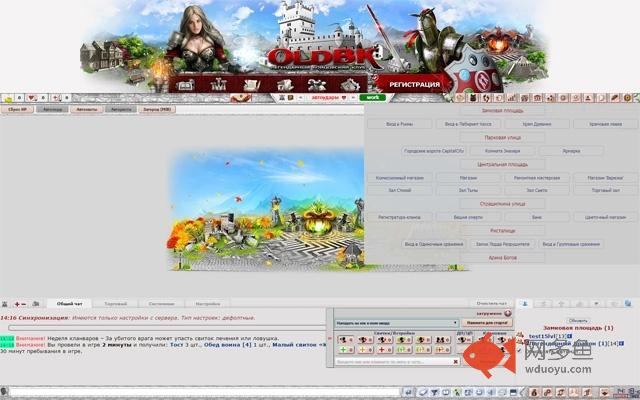Click Очистить чат button
This screenshot has width=640, height=400.
pyautogui.click(x=491, y=303)
